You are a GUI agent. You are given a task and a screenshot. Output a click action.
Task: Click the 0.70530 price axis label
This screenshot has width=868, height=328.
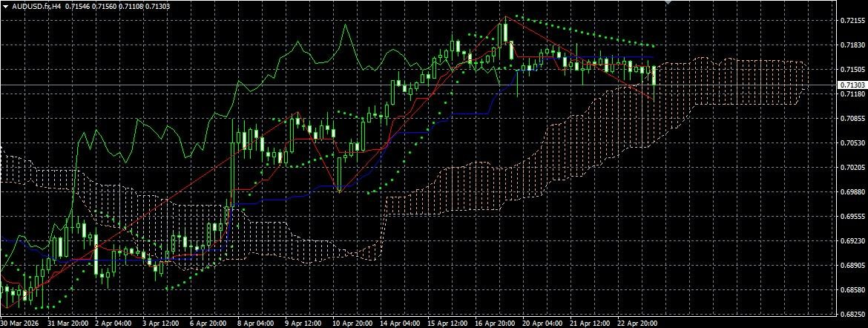(x=852, y=143)
